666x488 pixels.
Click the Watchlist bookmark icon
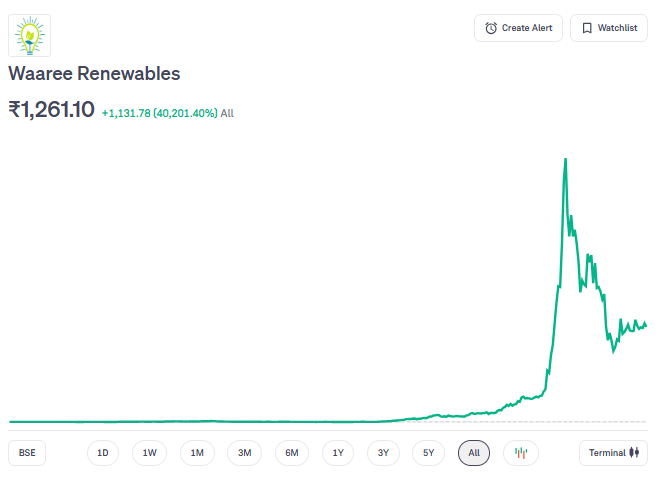tap(587, 28)
